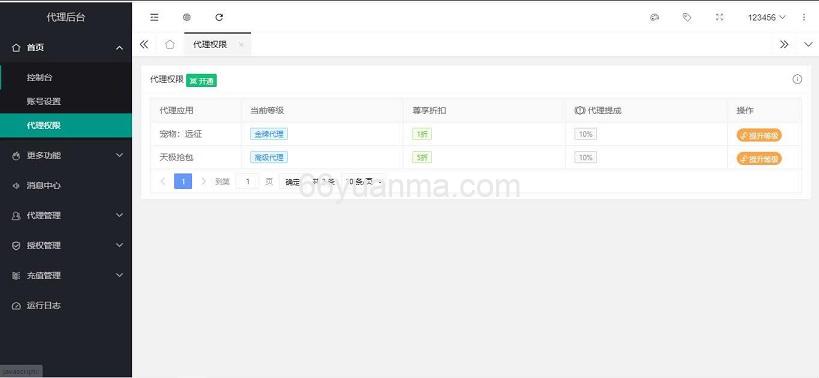Screen dimensions: 819x378
Task: Collapse the 首页 sidebar group
Action: pyautogui.click(x=66, y=48)
